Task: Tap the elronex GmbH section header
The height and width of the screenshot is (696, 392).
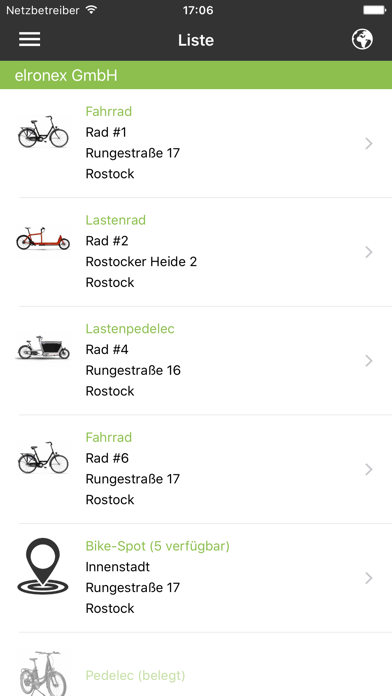Action: tap(196, 75)
